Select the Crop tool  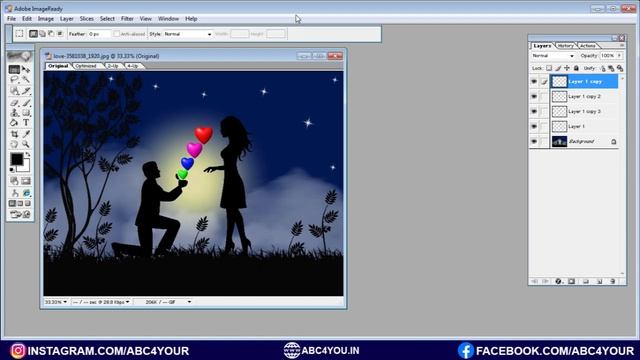pos(14,134)
